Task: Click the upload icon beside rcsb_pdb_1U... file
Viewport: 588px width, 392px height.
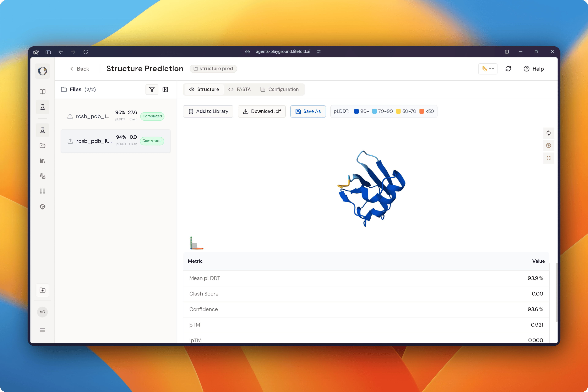Action: [70, 141]
